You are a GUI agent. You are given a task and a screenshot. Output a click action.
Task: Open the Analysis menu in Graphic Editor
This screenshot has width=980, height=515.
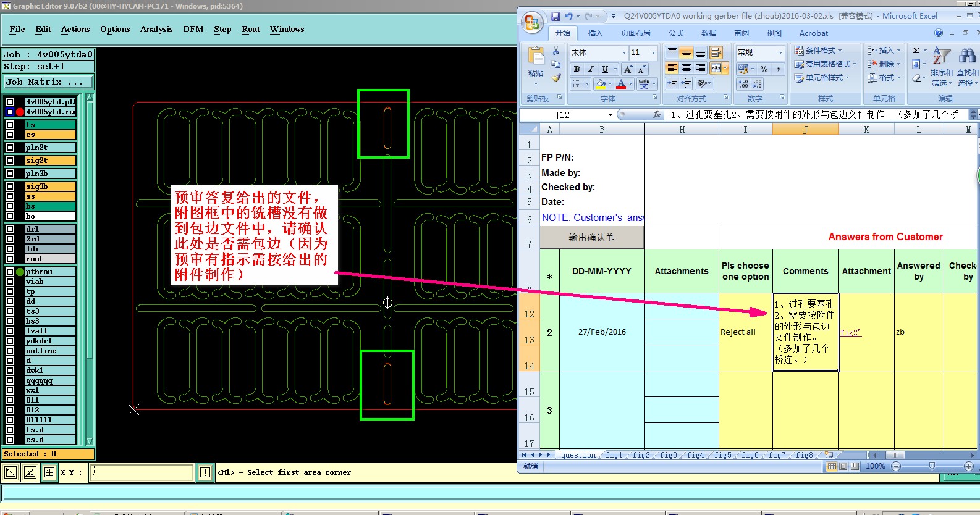(x=156, y=29)
